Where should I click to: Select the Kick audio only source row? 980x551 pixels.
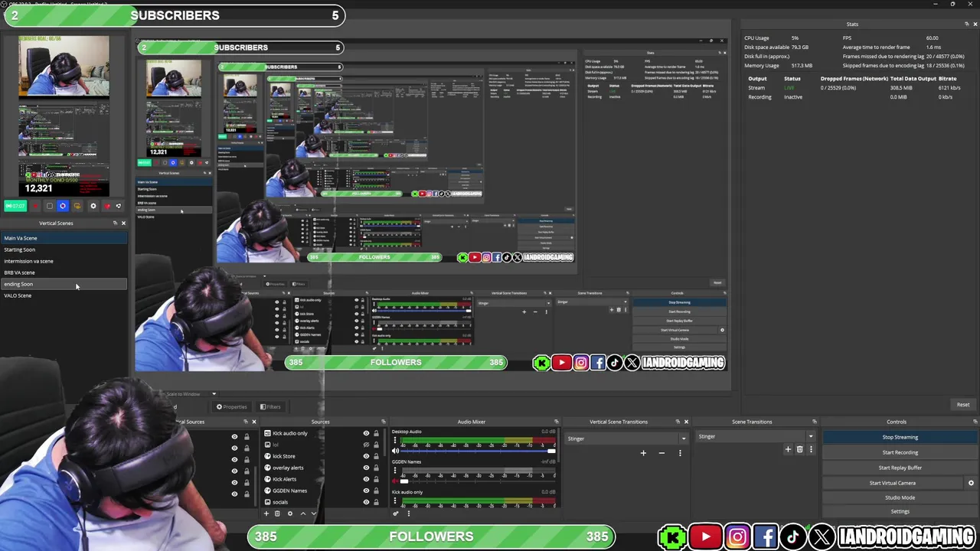(x=322, y=433)
